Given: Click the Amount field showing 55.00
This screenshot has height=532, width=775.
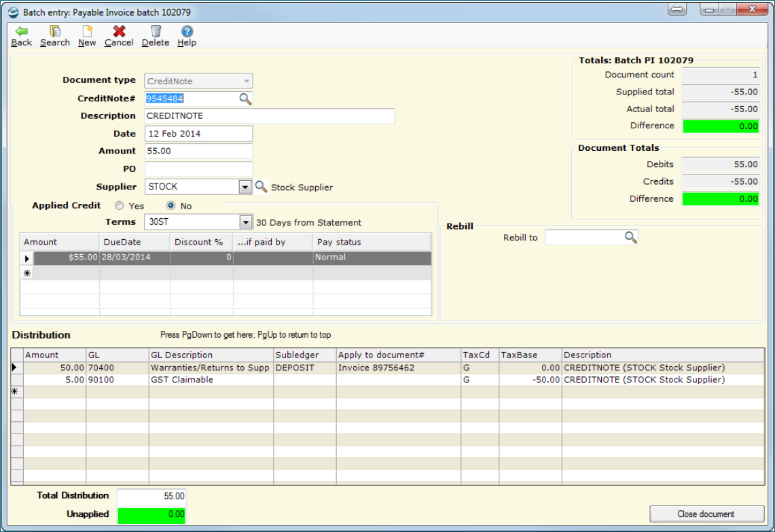Looking at the screenshot, I should tap(199, 151).
